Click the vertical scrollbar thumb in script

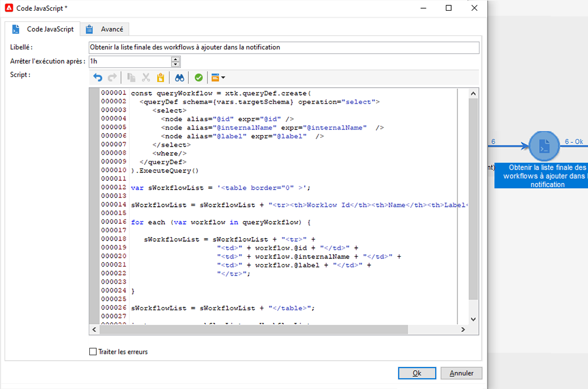point(473,199)
